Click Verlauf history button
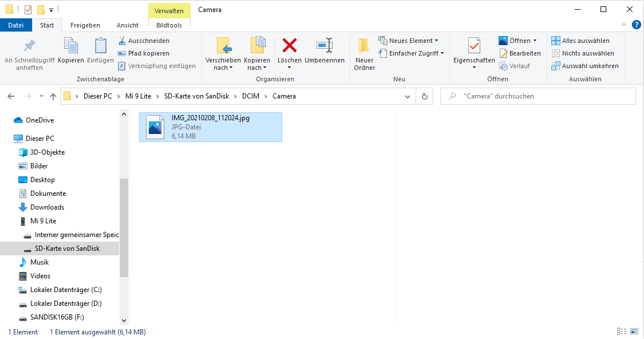644x339 pixels. point(514,66)
